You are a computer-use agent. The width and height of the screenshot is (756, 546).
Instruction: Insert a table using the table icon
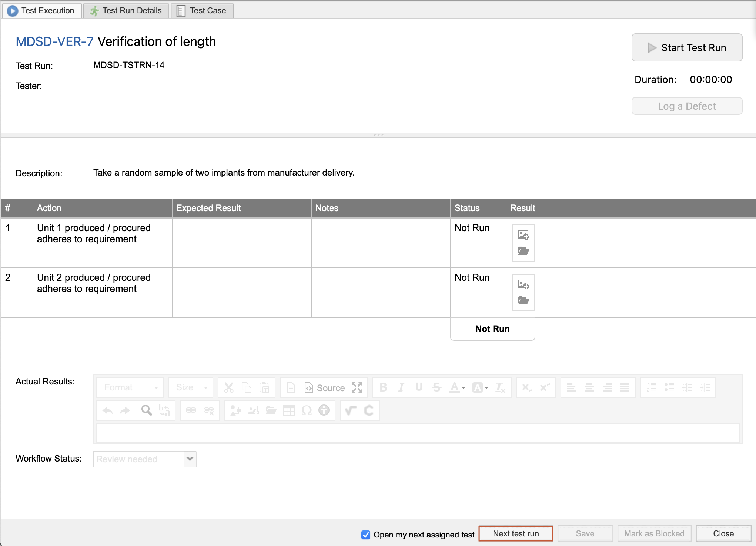click(x=288, y=410)
